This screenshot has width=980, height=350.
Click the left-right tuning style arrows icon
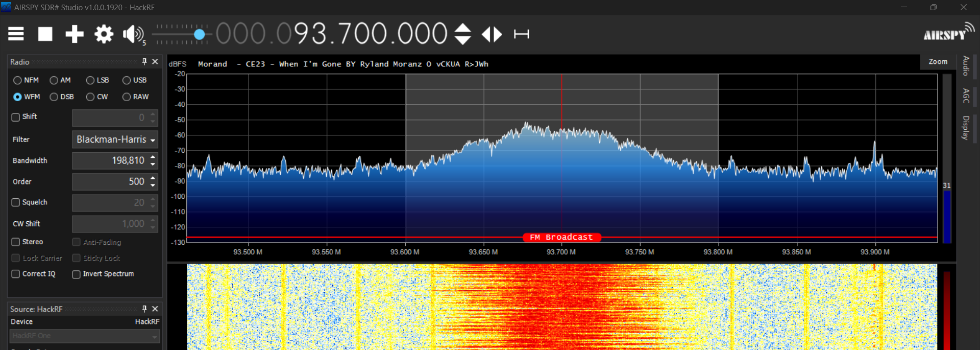pyautogui.click(x=492, y=34)
